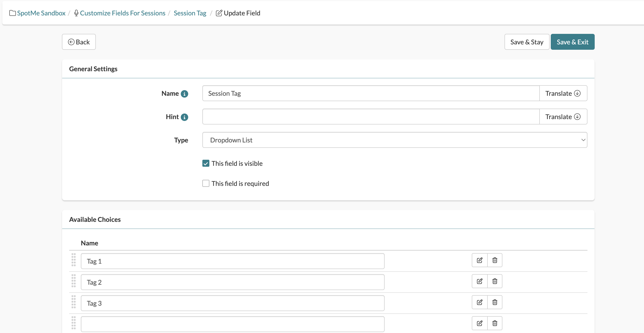Click the edit icon for Tag 3
This screenshot has width=644, height=333.
click(479, 302)
